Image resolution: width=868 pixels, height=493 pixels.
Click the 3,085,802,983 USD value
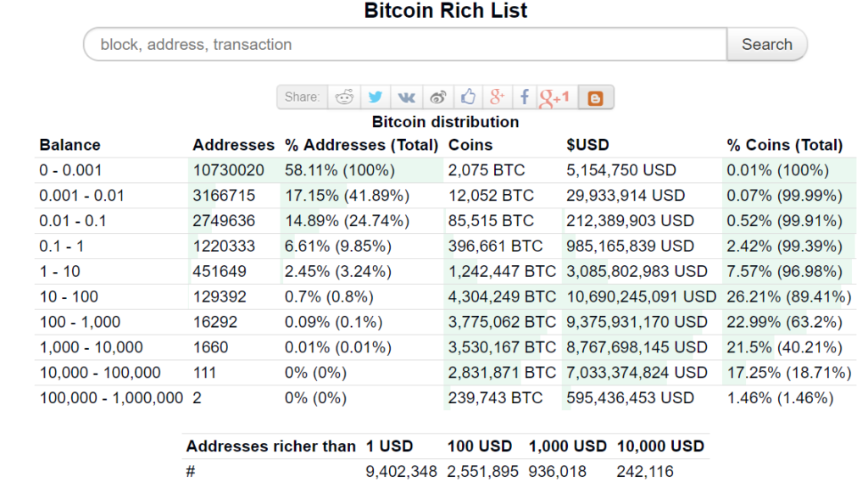click(637, 272)
